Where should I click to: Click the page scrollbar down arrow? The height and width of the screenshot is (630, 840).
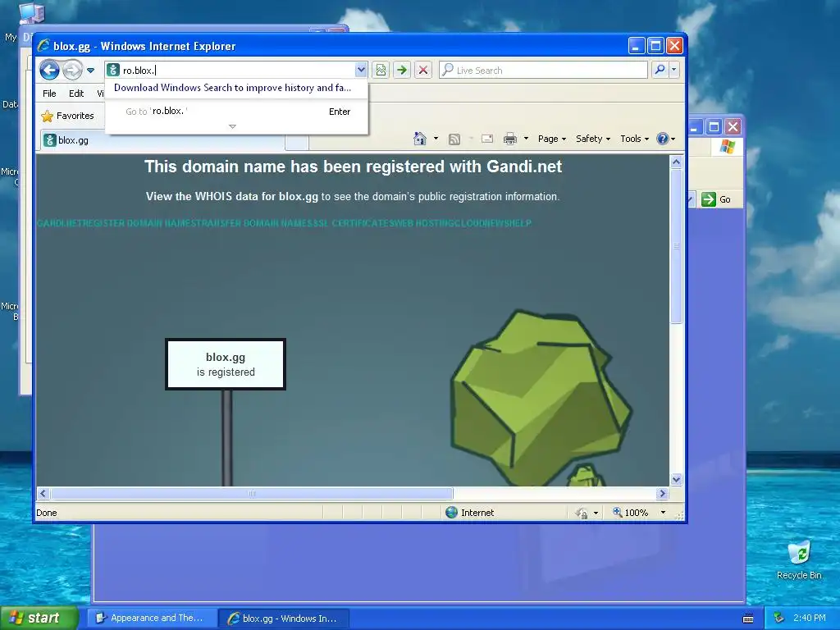click(x=676, y=479)
